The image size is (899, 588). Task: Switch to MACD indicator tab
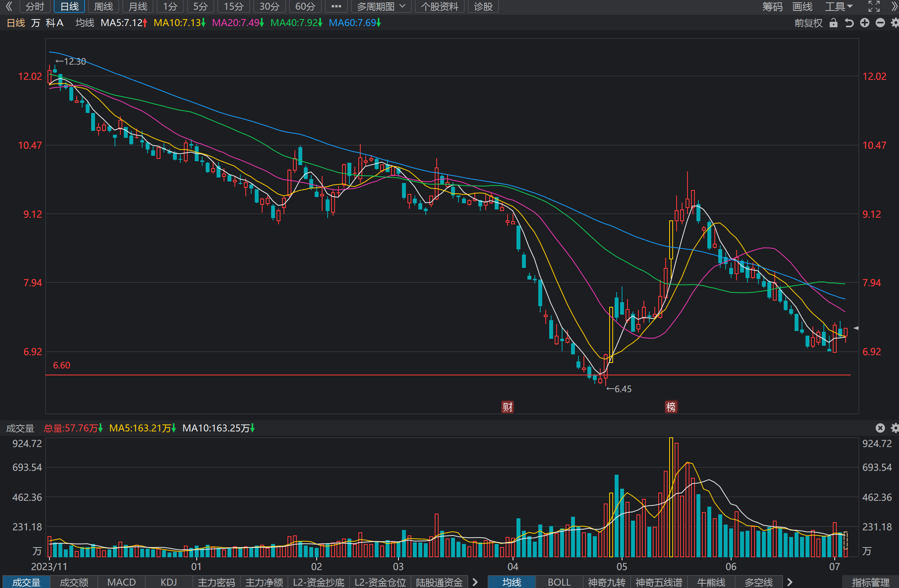(x=122, y=582)
